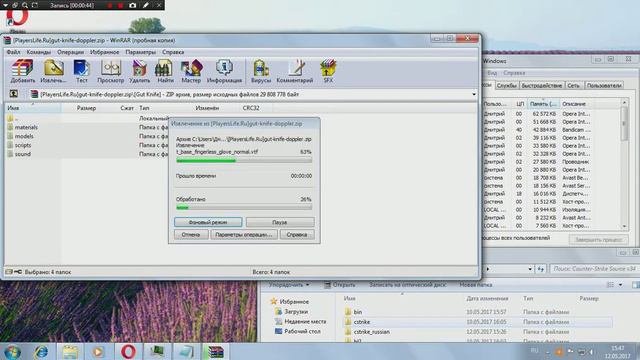Open the Explorer address history dropdown arrow

pos(530,269)
